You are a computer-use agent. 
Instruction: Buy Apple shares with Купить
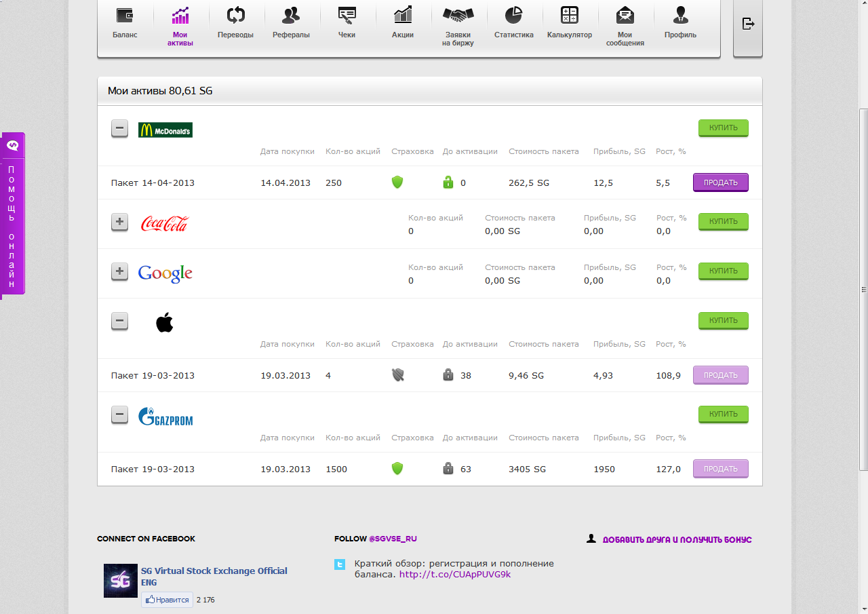[x=724, y=320]
